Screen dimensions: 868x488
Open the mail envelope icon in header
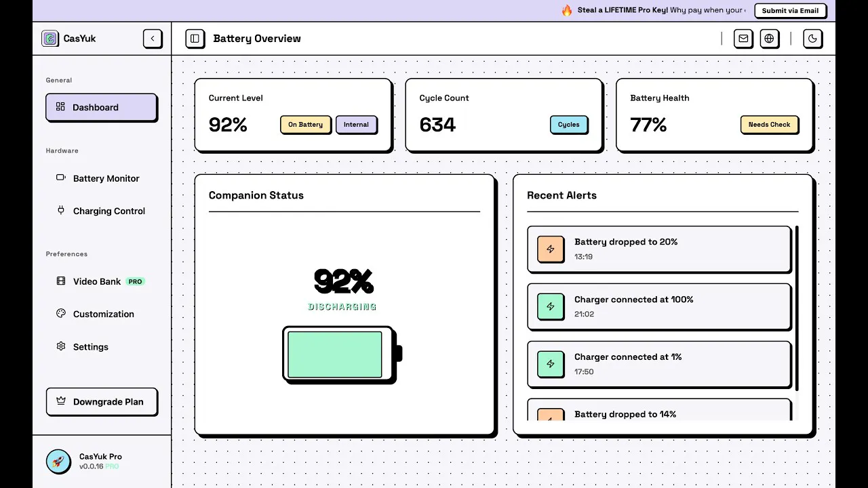(x=743, y=39)
